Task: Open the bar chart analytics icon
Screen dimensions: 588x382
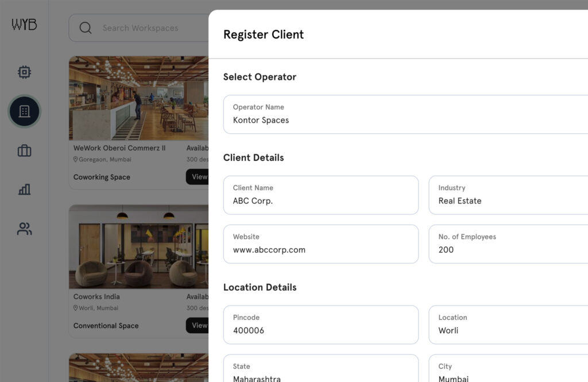Action: (24, 190)
